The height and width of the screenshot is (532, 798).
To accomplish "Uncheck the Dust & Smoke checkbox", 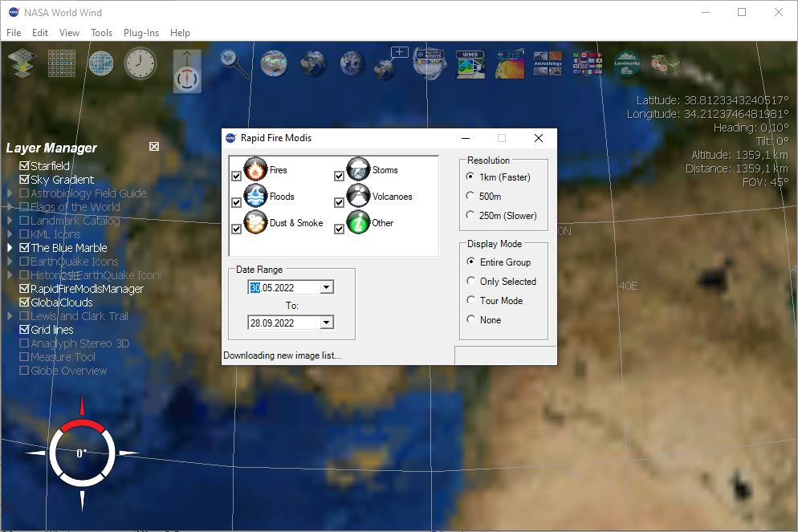I will 237,229.
